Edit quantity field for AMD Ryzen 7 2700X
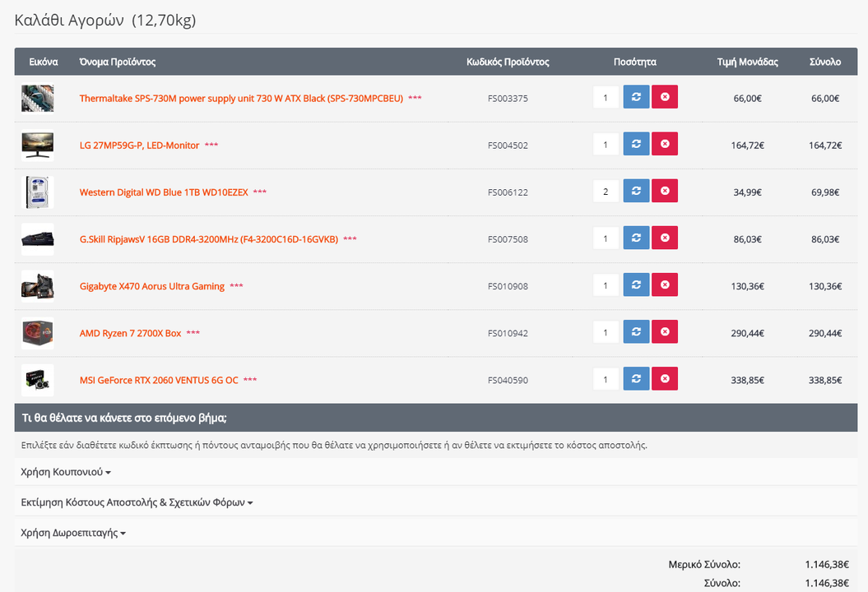This screenshot has width=868, height=592. [x=606, y=332]
